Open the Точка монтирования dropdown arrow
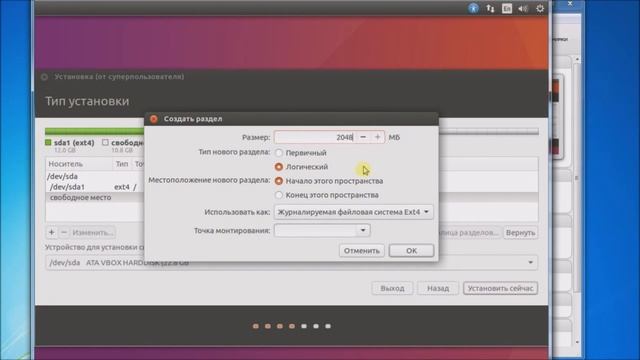The height and width of the screenshot is (360, 640). (x=363, y=230)
